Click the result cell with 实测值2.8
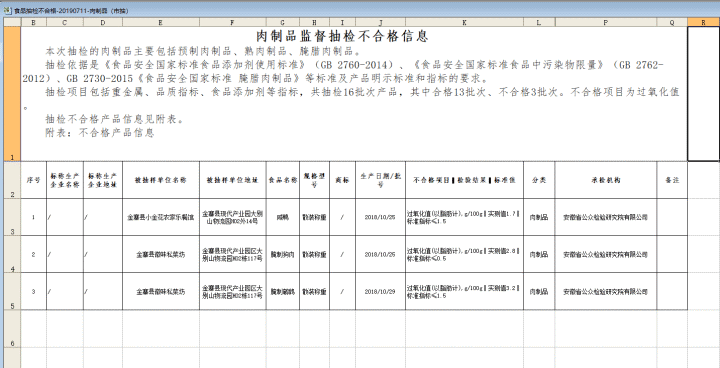 click(x=465, y=255)
